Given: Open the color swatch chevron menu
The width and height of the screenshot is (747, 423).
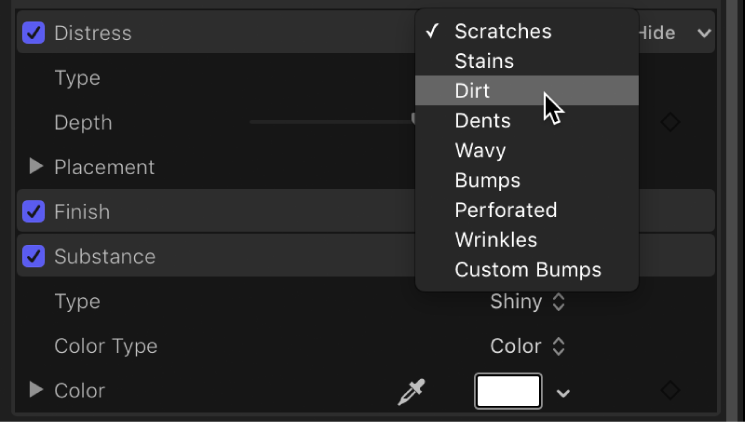Looking at the screenshot, I should click(564, 393).
